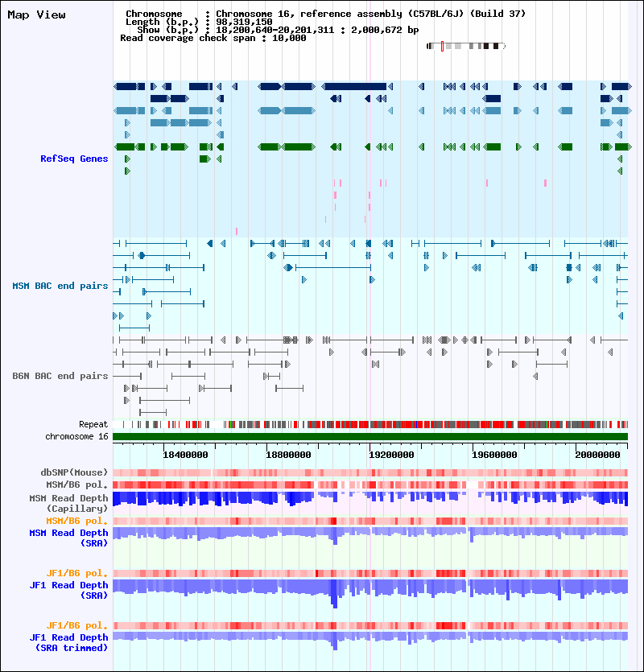Image resolution: width=644 pixels, height=672 pixels.
Task: Click the green chromosome 16 bar
Action: (370, 437)
